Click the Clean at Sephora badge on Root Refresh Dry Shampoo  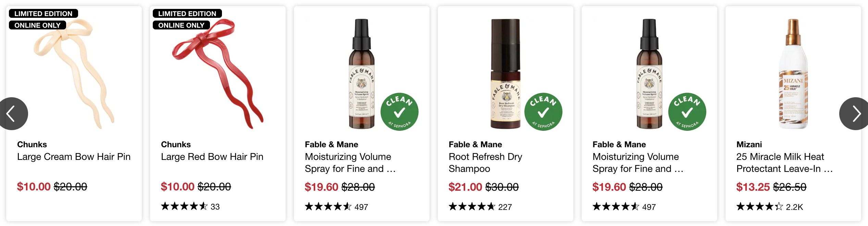(x=543, y=112)
